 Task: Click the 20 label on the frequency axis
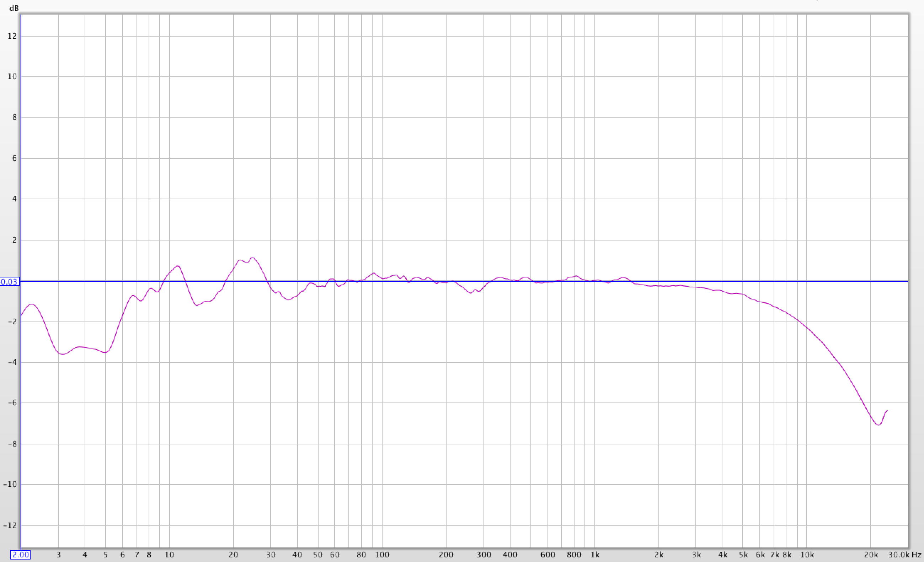click(233, 555)
